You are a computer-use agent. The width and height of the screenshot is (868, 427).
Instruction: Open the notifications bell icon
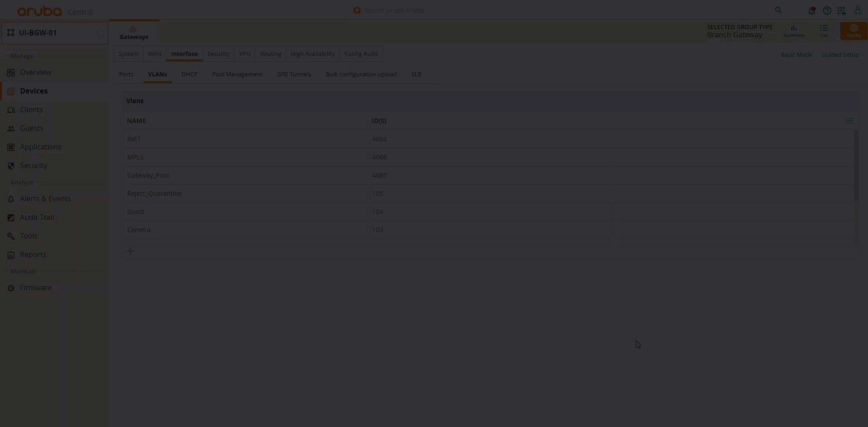tap(811, 10)
